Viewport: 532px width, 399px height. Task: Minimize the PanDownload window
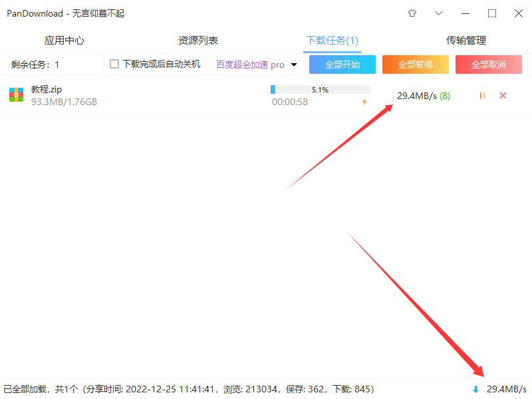point(465,13)
